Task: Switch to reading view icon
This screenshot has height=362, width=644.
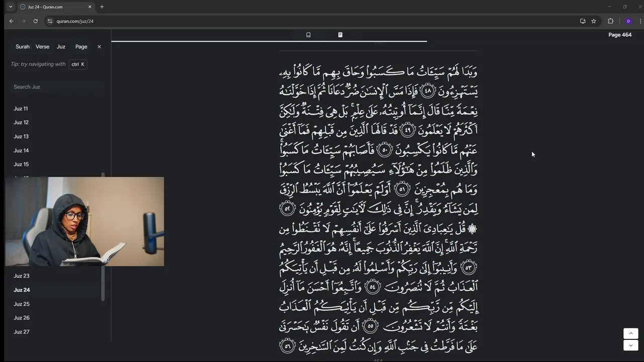Action: click(x=340, y=35)
